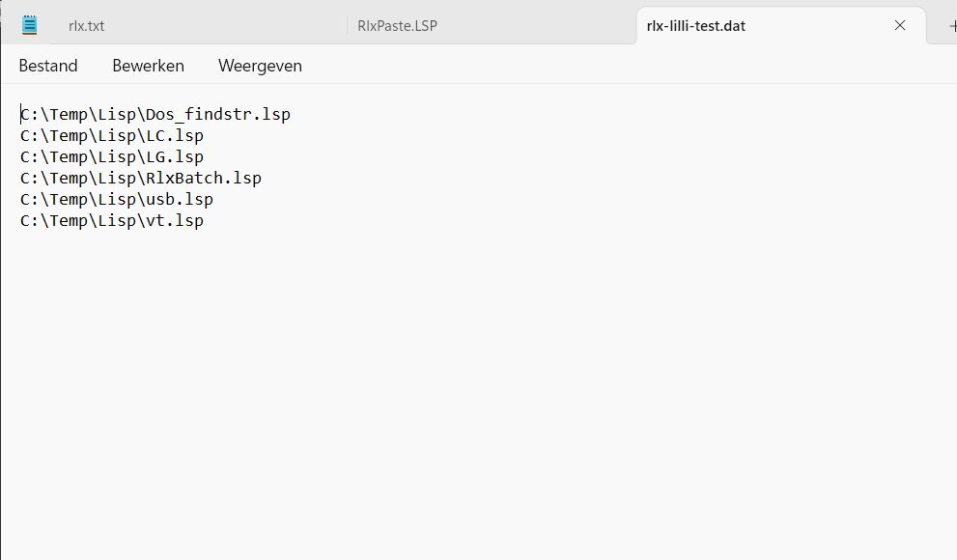Click the empty editor area below the text
This screenshot has height=560, width=957.
point(479,390)
